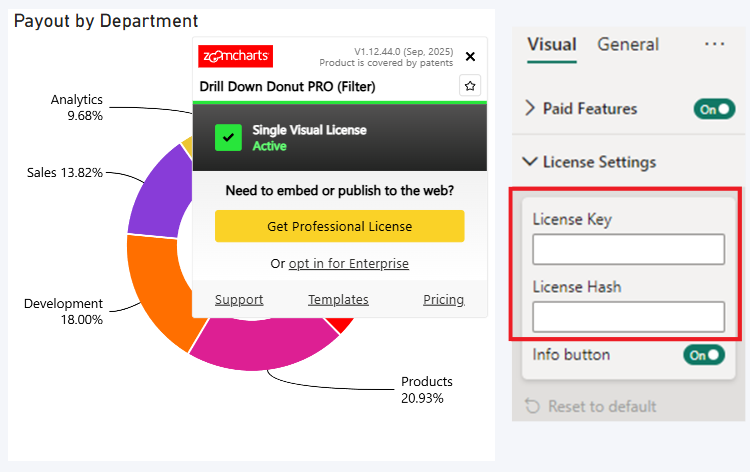Open the more options ellipsis menu
750x472 pixels.
click(x=714, y=44)
